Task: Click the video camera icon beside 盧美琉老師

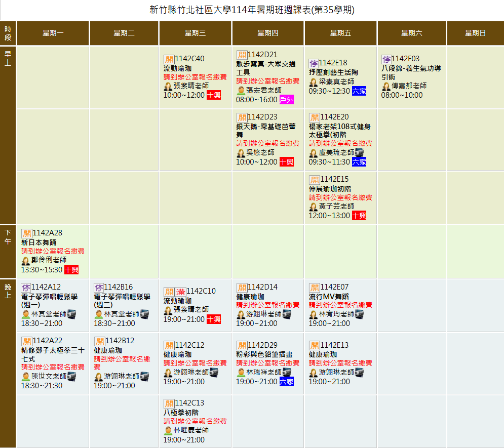Action: pos(359,152)
